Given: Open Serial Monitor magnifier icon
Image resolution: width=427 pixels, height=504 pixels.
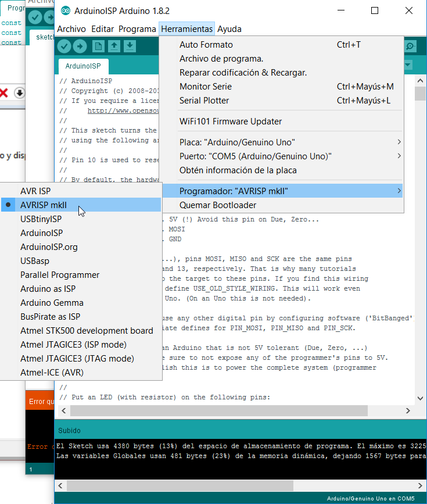Looking at the screenshot, I should [x=410, y=47].
